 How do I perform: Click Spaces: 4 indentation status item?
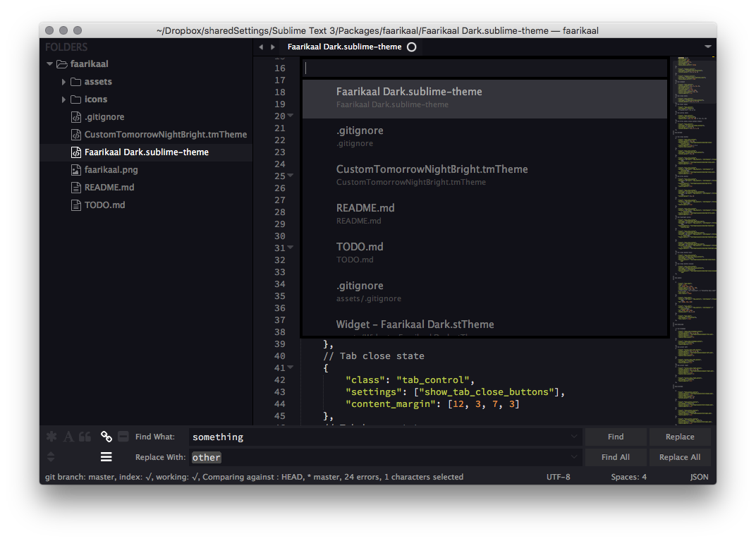point(629,477)
